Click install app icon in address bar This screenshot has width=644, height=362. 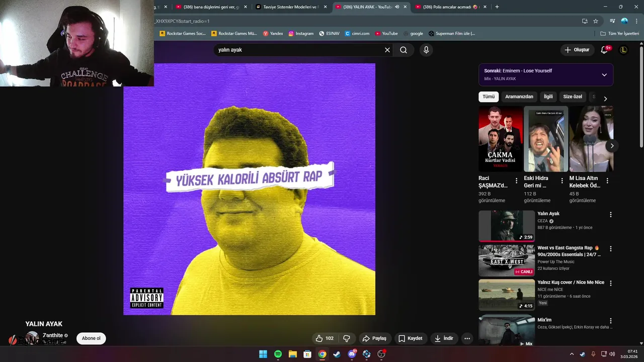(585, 21)
